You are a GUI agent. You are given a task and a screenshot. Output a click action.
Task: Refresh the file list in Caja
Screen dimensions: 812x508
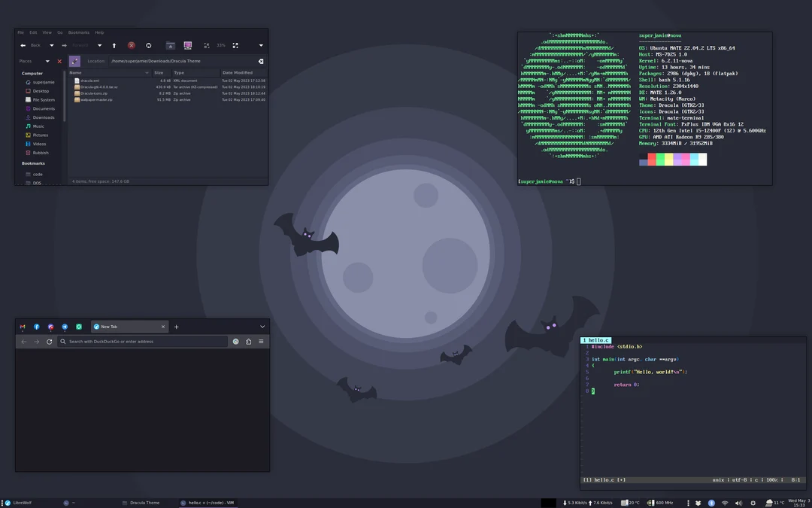[148, 45]
